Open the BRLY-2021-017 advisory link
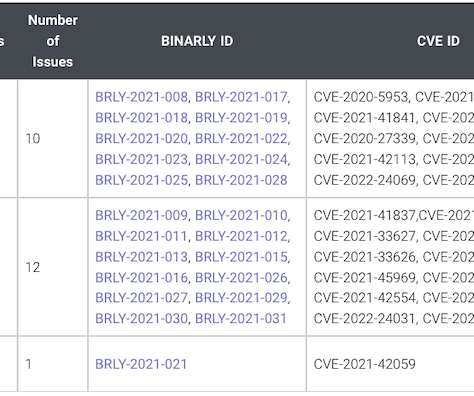Image resolution: width=474 pixels, height=396 pixels. [241, 97]
